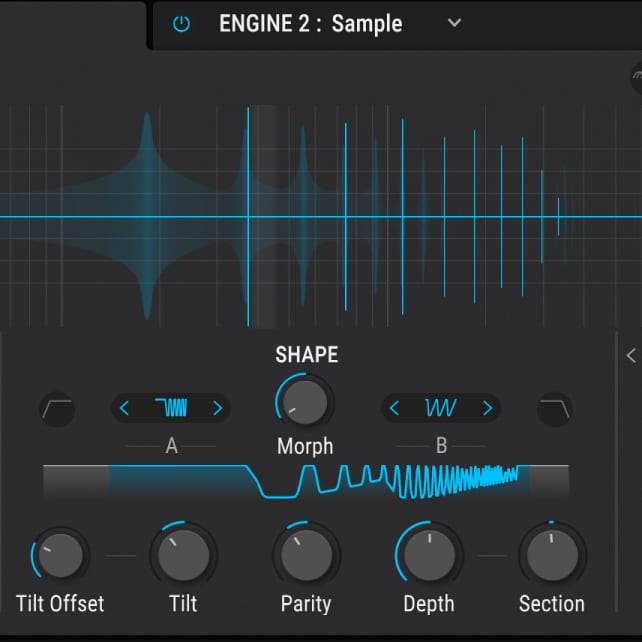This screenshot has width=642, height=642.
Task: Click the ENGINE 2 : Sample title
Action: [x=310, y=24]
